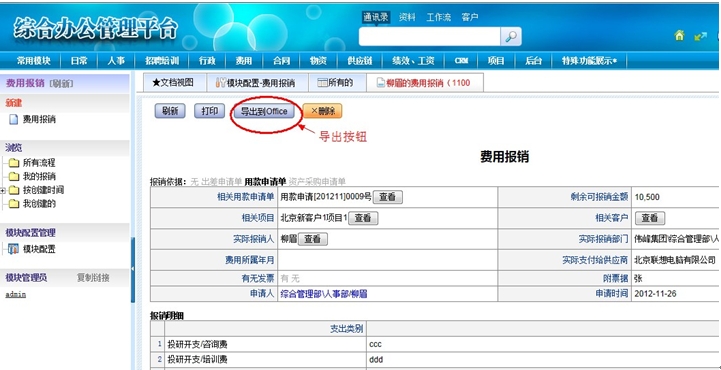This screenshot has width=721, height=370.
Task: Expand the 按创建时间 tree node
Action: coord(3,190)
